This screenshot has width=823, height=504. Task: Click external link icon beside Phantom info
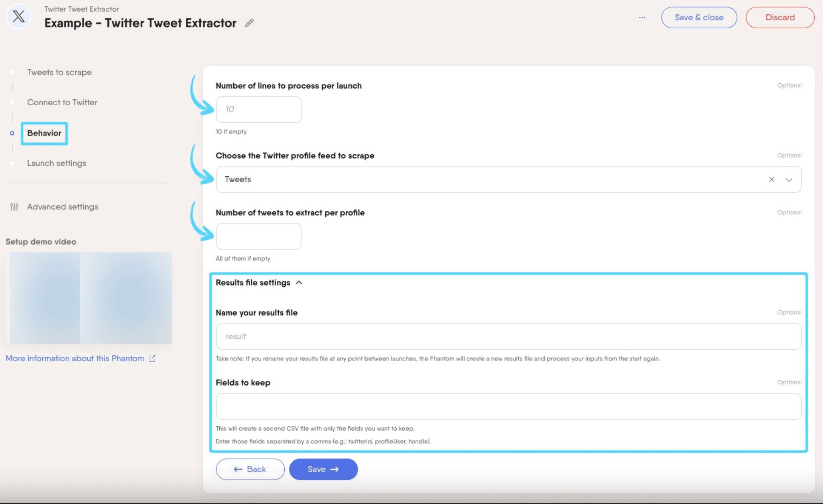152,358
